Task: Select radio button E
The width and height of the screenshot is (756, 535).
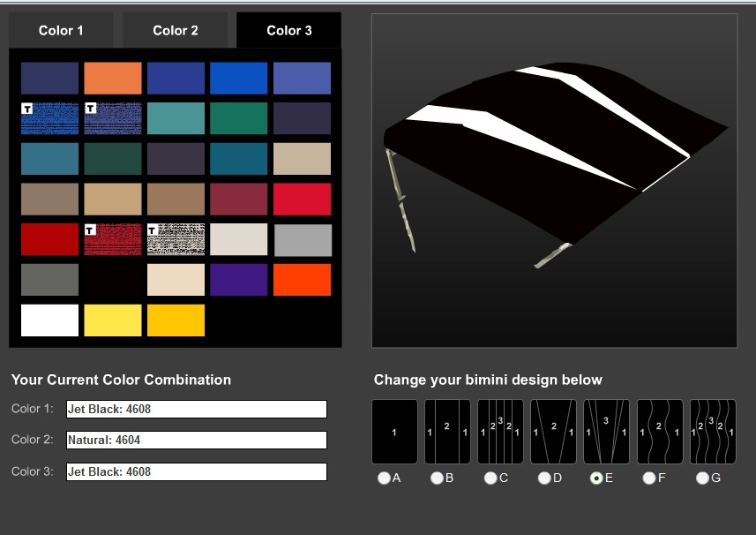Action: (595, 478)
